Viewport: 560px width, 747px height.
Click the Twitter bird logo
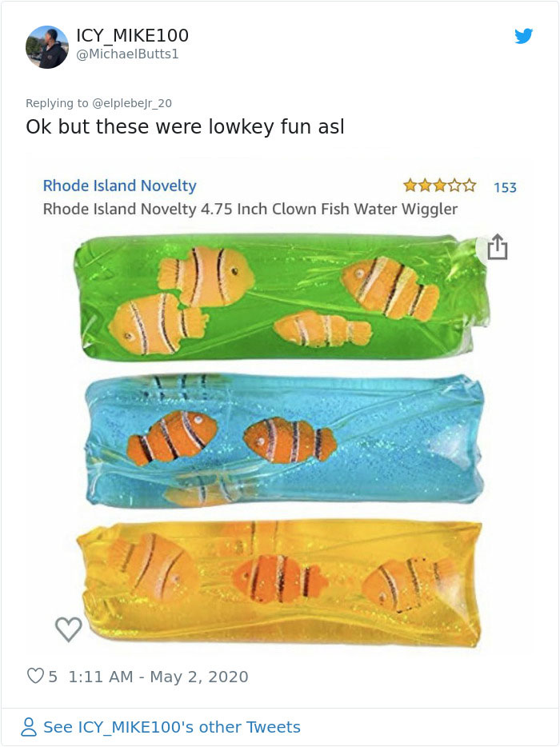click(x=523, y=36)
